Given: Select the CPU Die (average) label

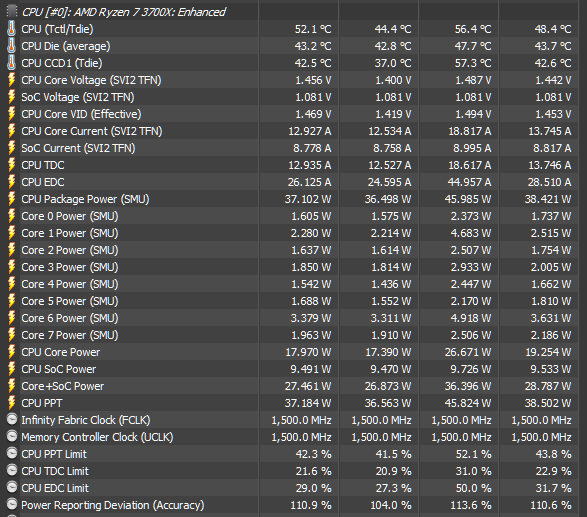Looking at the screenshot, I should 66,46.
